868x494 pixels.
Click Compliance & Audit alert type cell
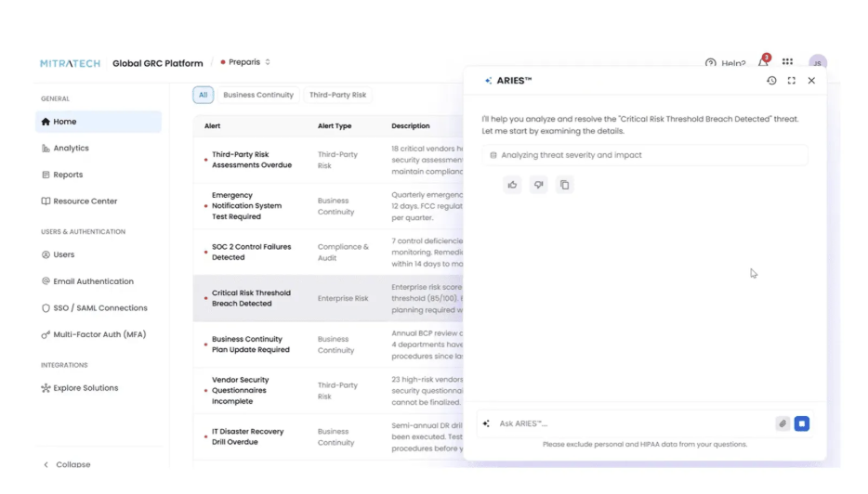click(343, 253)
